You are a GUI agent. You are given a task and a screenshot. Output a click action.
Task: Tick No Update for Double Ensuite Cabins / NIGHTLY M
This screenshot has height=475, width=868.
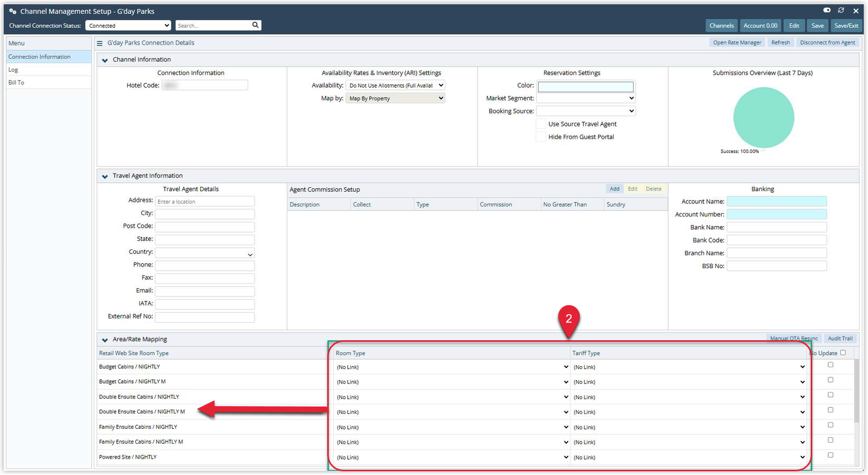pyautogui.click(x=830, y=410)
